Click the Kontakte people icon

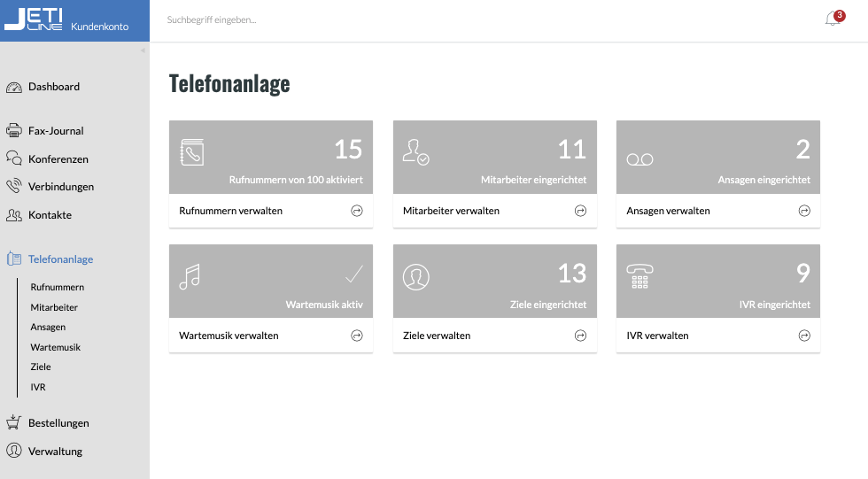point(14,214)
